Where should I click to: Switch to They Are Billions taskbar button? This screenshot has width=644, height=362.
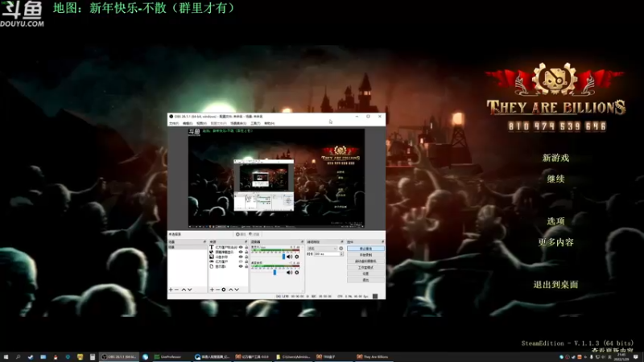(373, 357)
